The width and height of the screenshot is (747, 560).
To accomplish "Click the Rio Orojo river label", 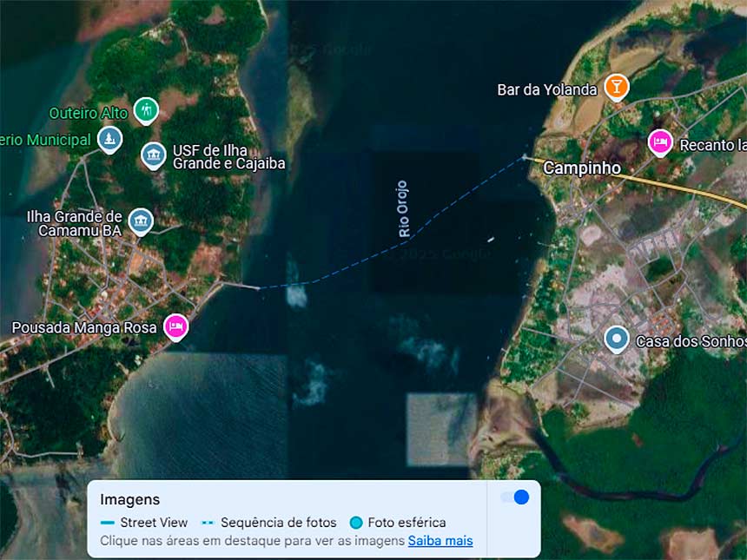I will coord(404,208).
